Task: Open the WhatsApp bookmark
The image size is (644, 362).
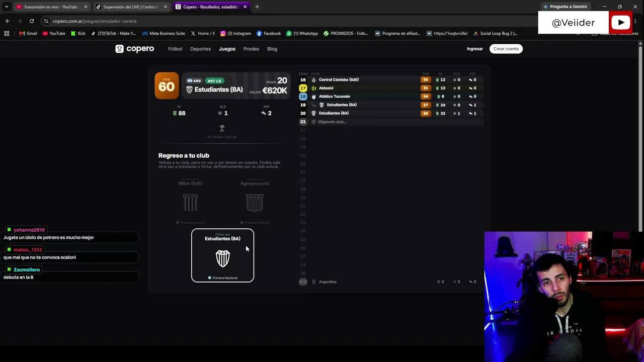Action: click(302, 33)
